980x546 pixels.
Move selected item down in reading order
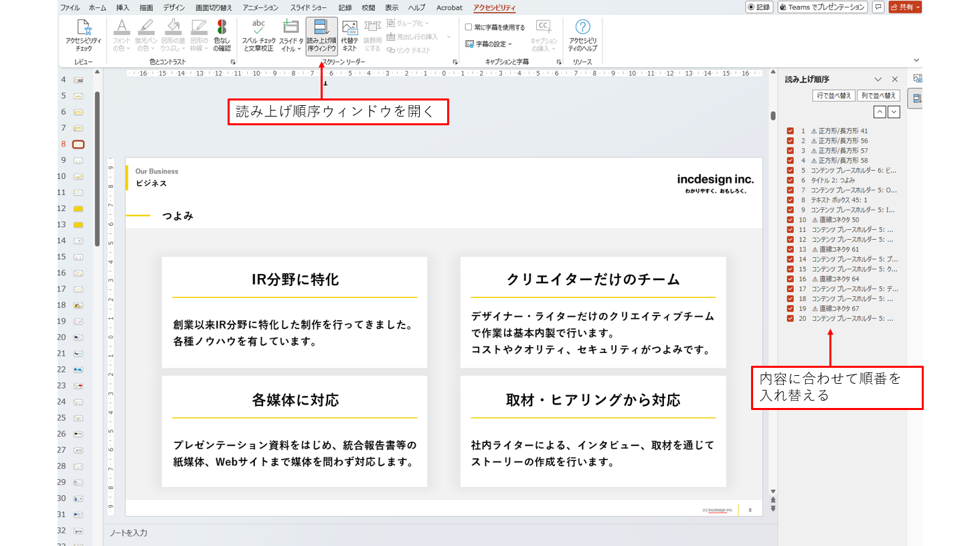[x=894, y=112]
